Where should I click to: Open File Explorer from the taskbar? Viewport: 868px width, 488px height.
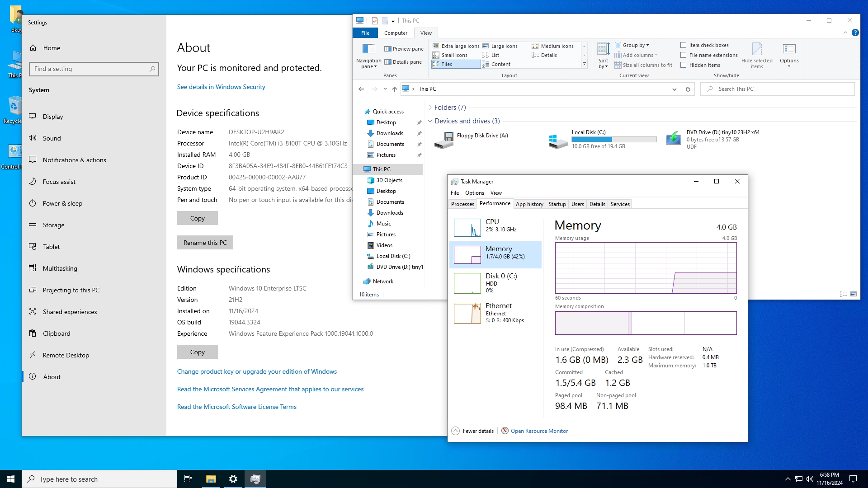pos(211,479)
